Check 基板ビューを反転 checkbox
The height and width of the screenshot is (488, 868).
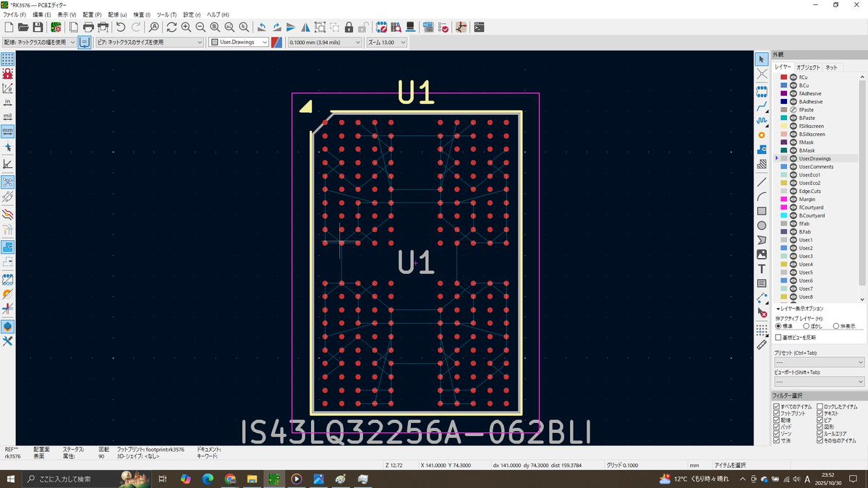778,337
